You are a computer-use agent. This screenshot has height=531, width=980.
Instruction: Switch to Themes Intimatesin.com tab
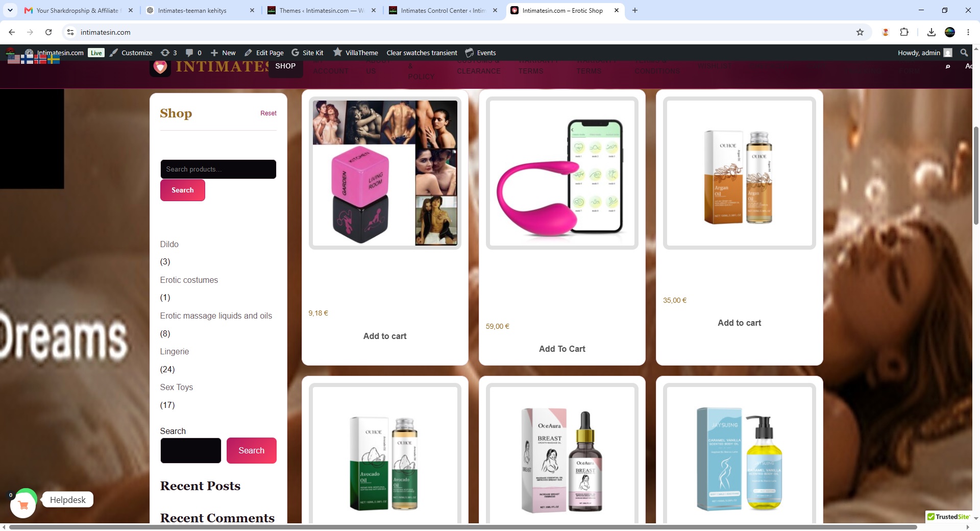(322, 10)
